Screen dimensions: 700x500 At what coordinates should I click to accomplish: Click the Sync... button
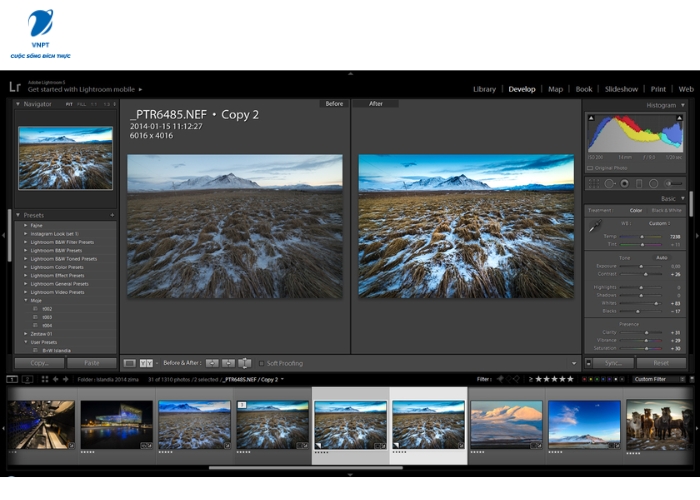(613, 363)
